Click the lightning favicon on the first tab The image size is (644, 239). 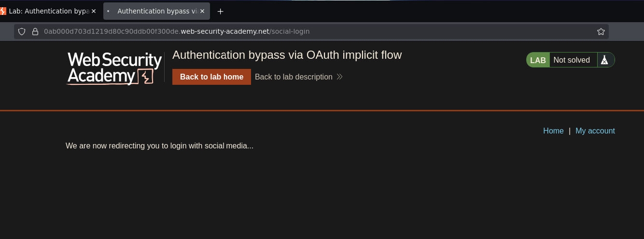point(3,11)
